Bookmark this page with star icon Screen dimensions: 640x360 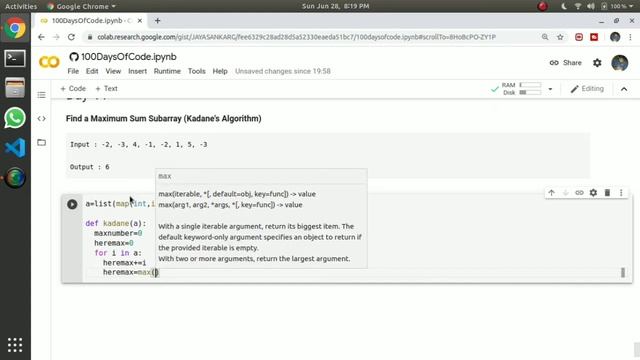560,37
